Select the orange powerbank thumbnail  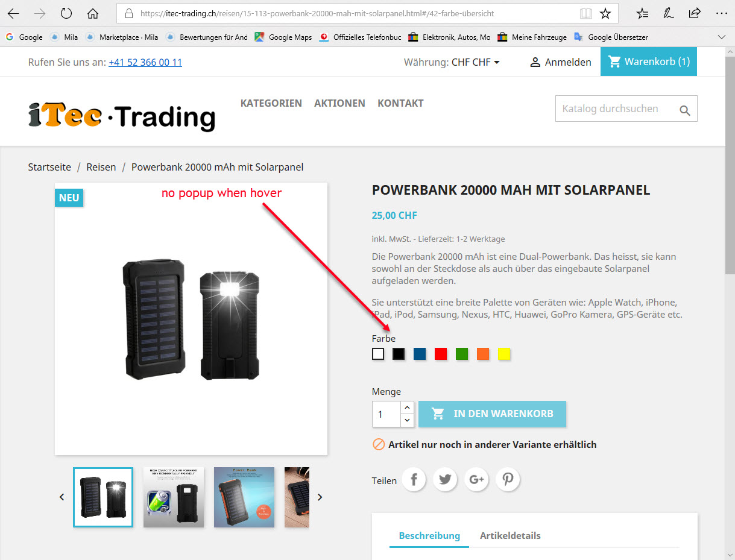pyautogui.click(x=244, y=497)
